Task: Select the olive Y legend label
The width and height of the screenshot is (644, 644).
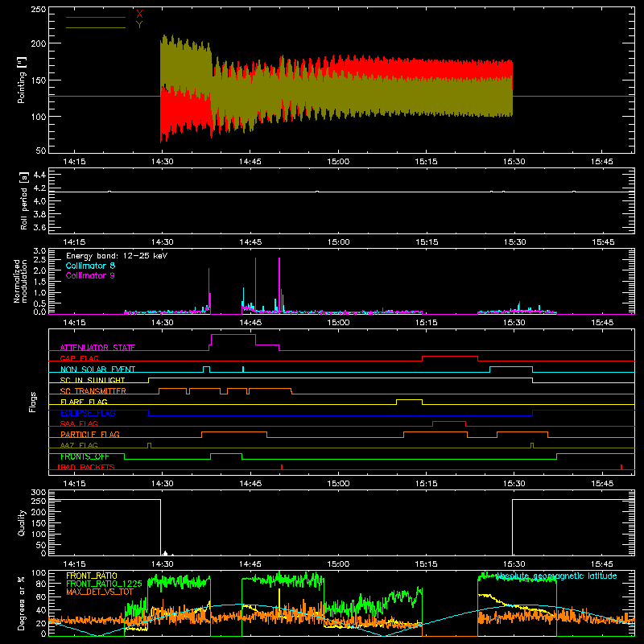Action: pyautogui.click(x=139, y=25)
